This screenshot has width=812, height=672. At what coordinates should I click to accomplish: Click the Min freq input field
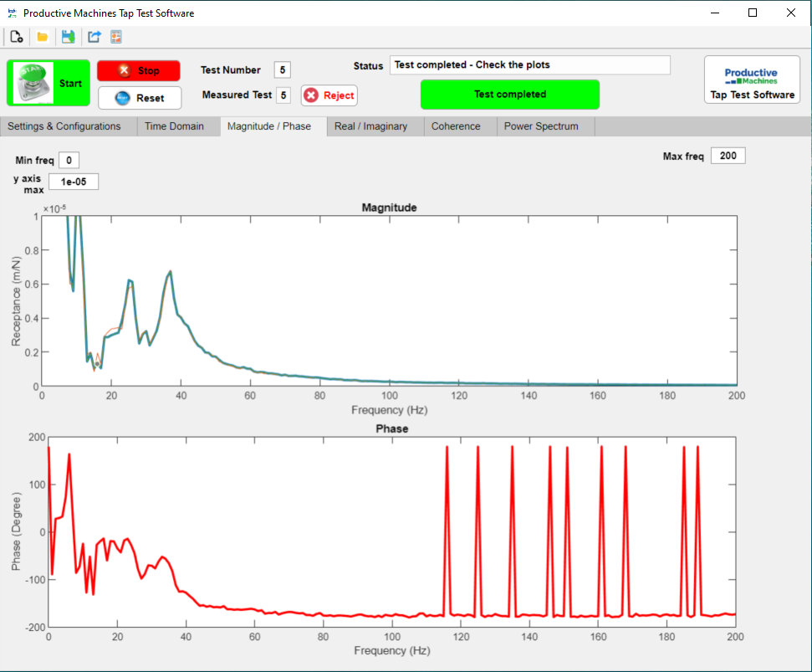[x=69, y=160]
